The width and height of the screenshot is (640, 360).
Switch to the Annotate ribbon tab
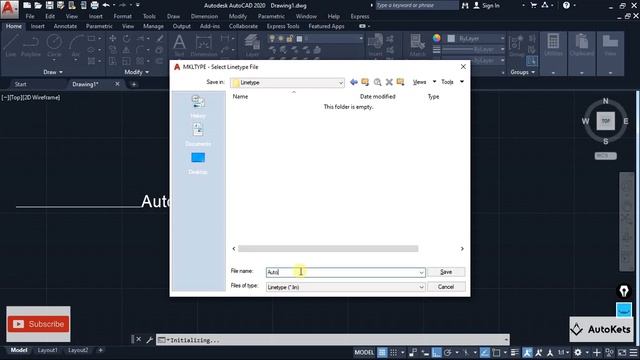point(65,26)
